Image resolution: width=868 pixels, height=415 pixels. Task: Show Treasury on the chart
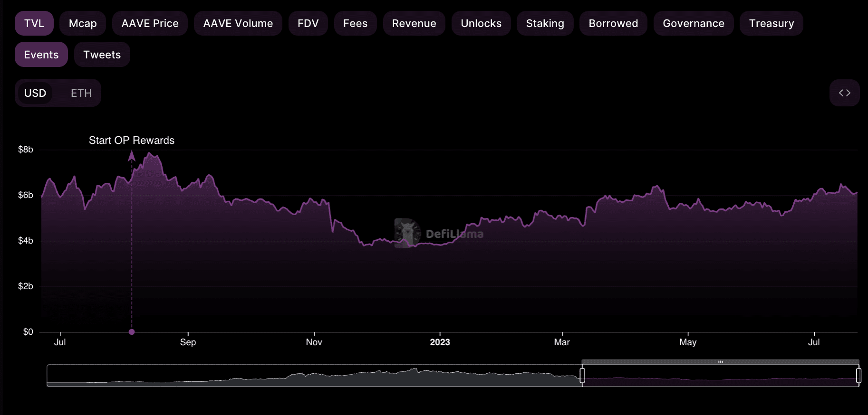[x=772, y=23]
